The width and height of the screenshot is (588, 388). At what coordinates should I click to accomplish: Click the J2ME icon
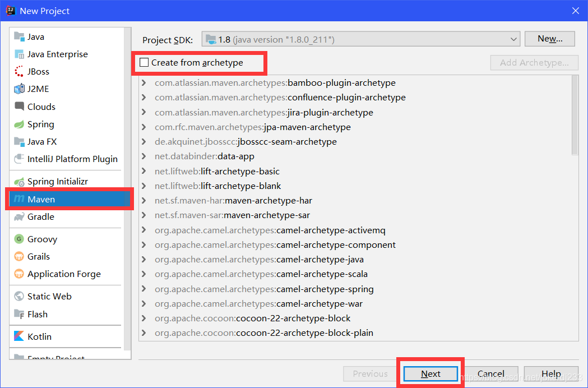tap(19, 89)
